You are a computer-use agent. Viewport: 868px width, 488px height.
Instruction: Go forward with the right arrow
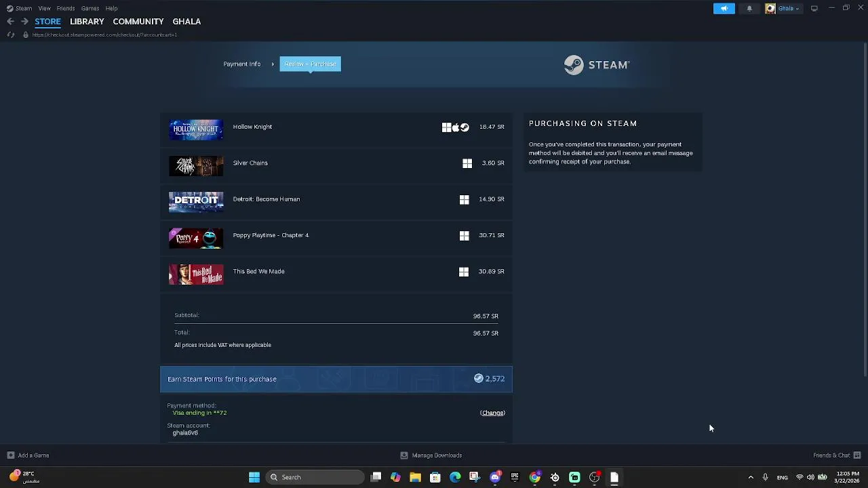point(24,22)
